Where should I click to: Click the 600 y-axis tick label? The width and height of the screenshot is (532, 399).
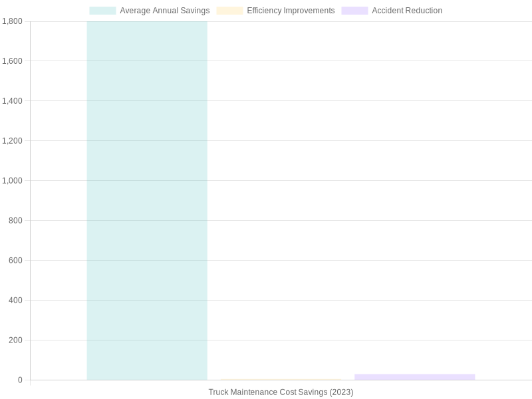point(15,261)
